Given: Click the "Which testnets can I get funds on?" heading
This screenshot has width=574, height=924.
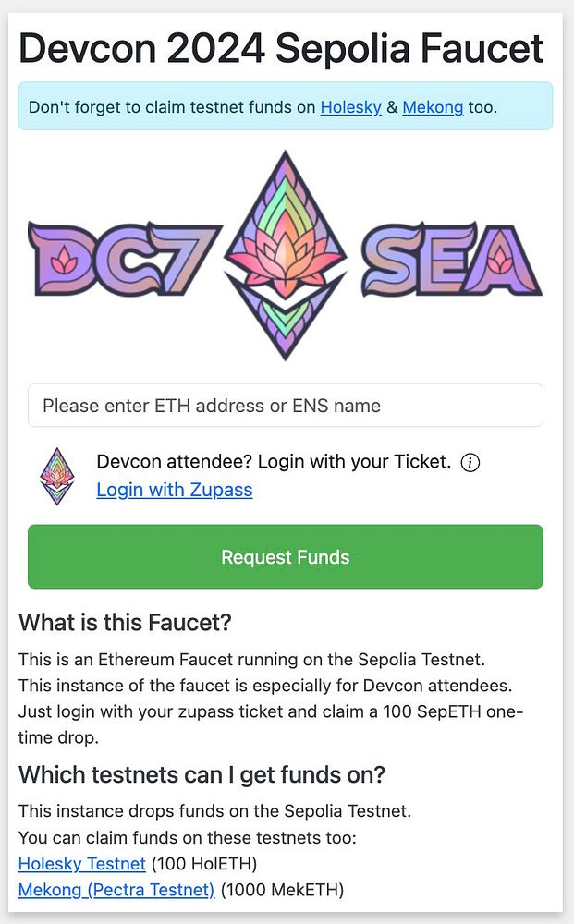Looking at the screenshot, I should [202, 774].
